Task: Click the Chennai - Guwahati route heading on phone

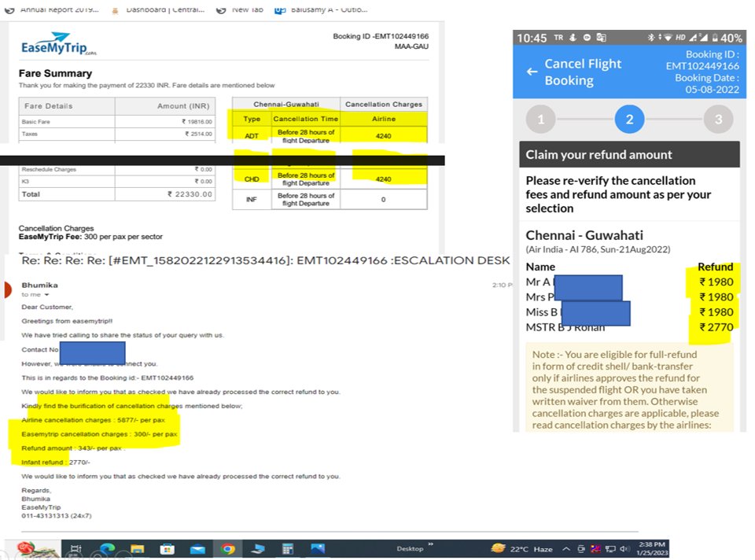Action: [x=584, y=235]
